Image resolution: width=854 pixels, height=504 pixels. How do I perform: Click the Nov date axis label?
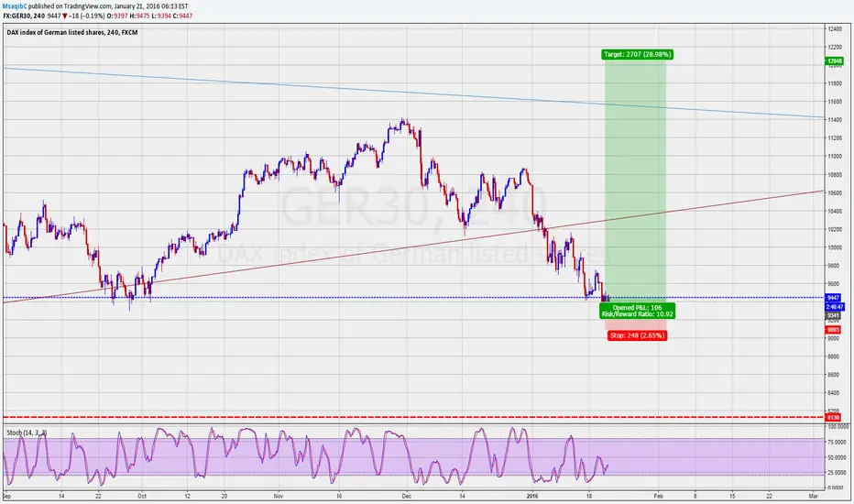pos(279,496)
